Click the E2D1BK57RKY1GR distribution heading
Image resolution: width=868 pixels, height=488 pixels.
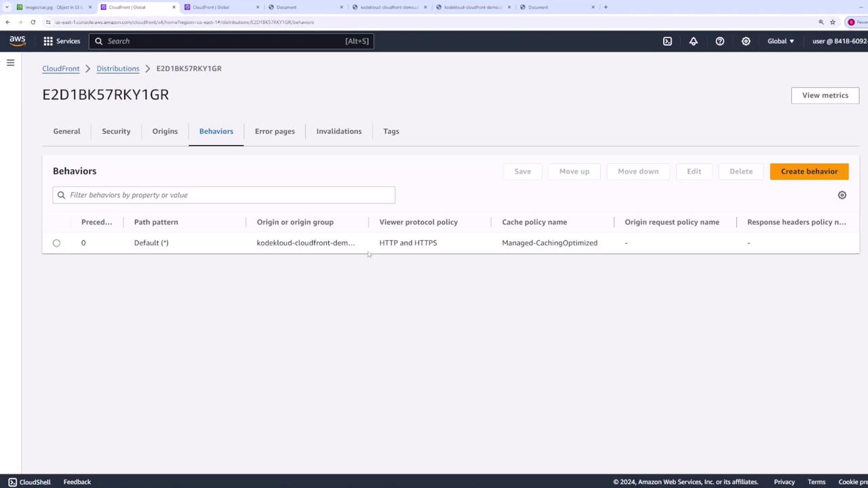(106, 95)
